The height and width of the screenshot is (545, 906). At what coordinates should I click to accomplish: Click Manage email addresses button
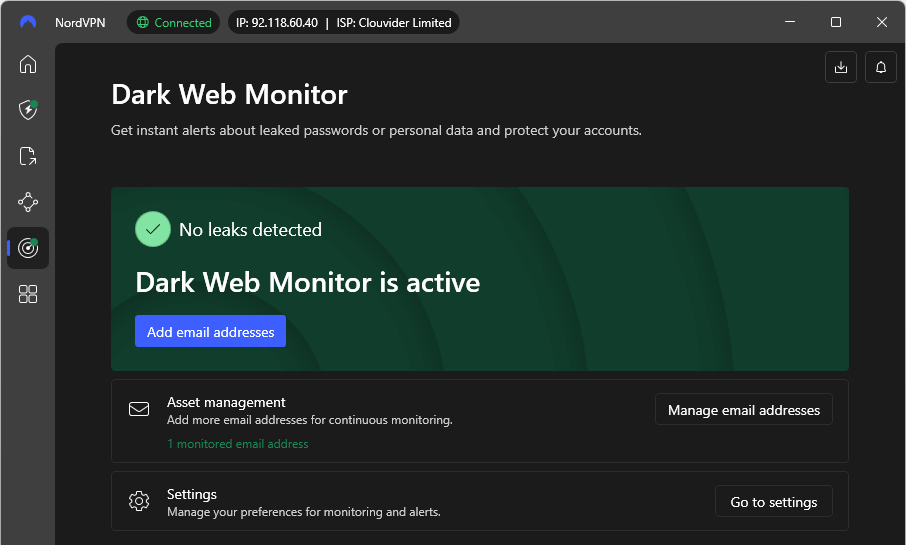click(x=744, y=409)
